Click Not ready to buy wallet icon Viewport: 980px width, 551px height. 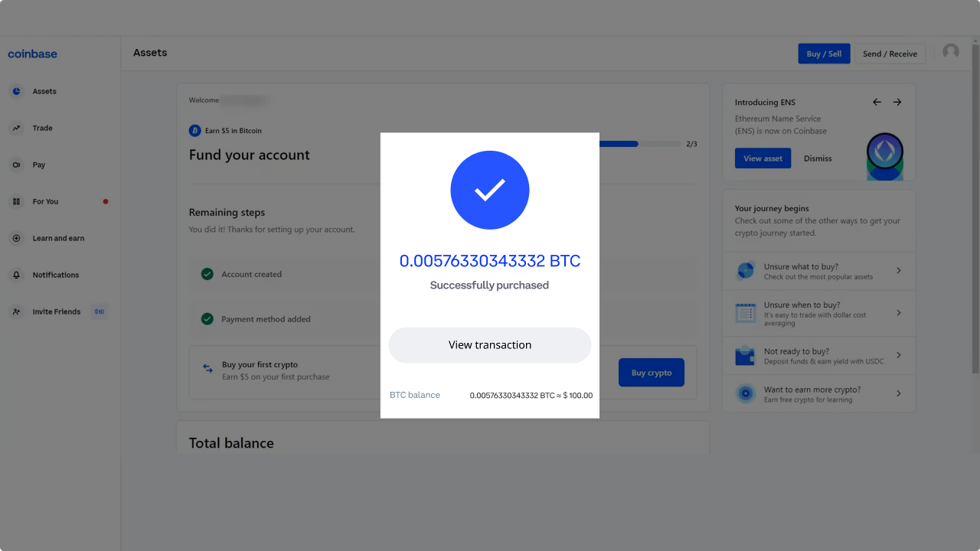(x=745, y=355)
